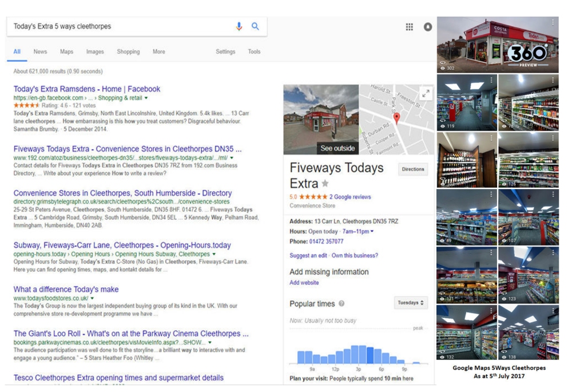Screen dimensions: 572x392
Task: Click Own this business? link
Action: [x=355, y=255]
